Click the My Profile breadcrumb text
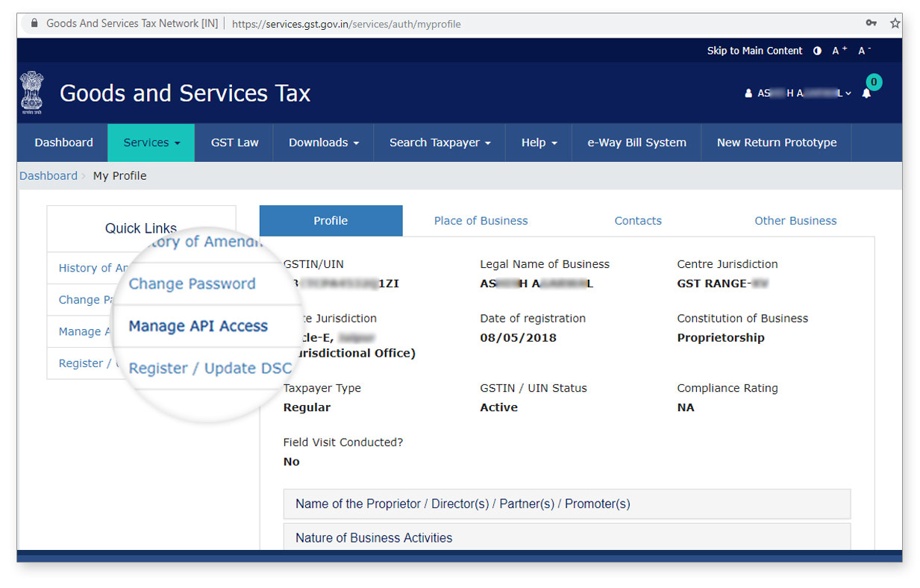This screenshot has width=920, height=588. (x=119, y=176)
